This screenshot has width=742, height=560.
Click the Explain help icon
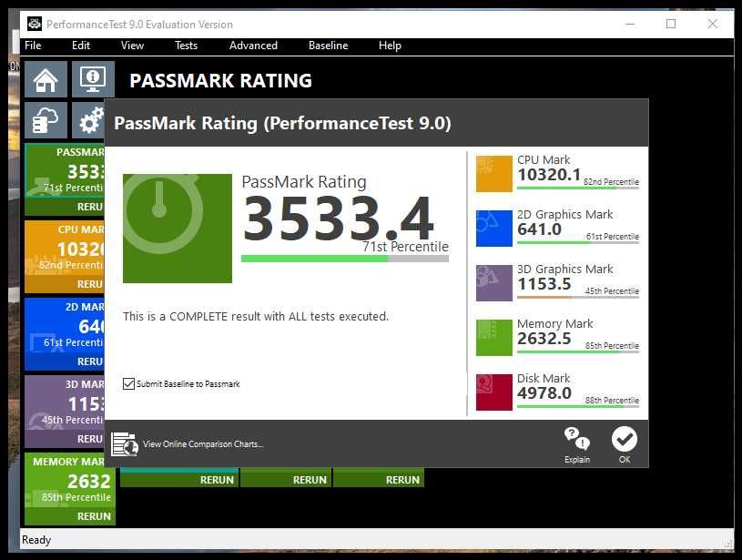tap(577, 439)
